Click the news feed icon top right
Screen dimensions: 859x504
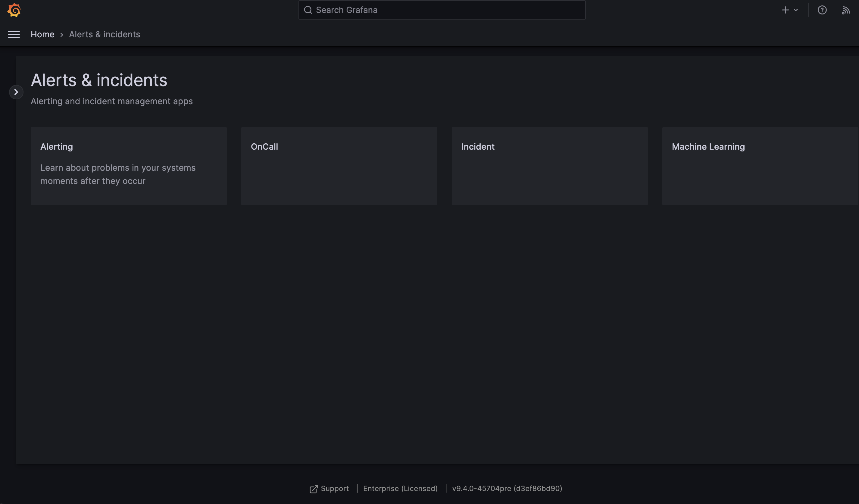[846, 10]
